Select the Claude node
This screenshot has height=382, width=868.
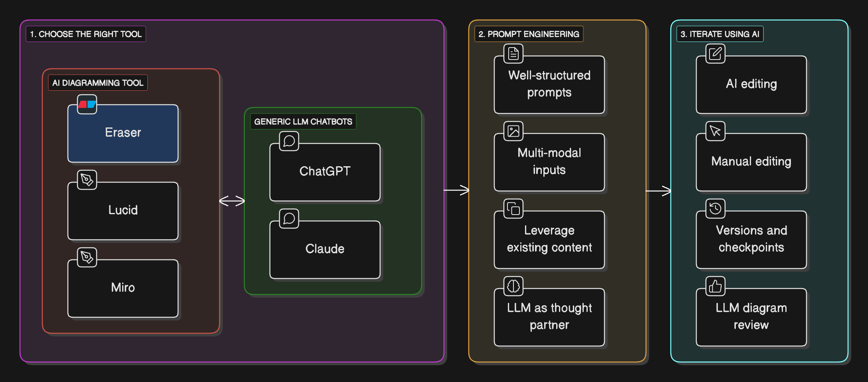pos(325,250)
